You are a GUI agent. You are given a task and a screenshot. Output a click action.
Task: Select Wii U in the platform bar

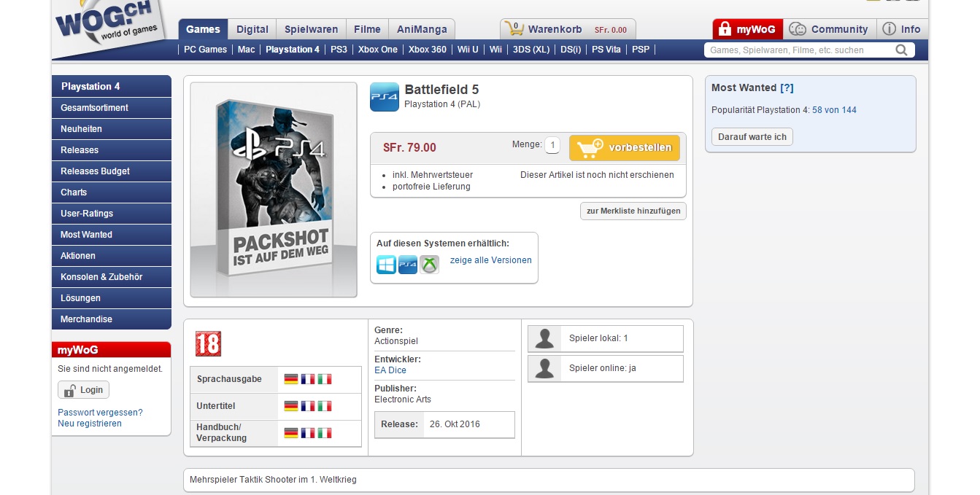pyautogui.click(x=468, y=50)
